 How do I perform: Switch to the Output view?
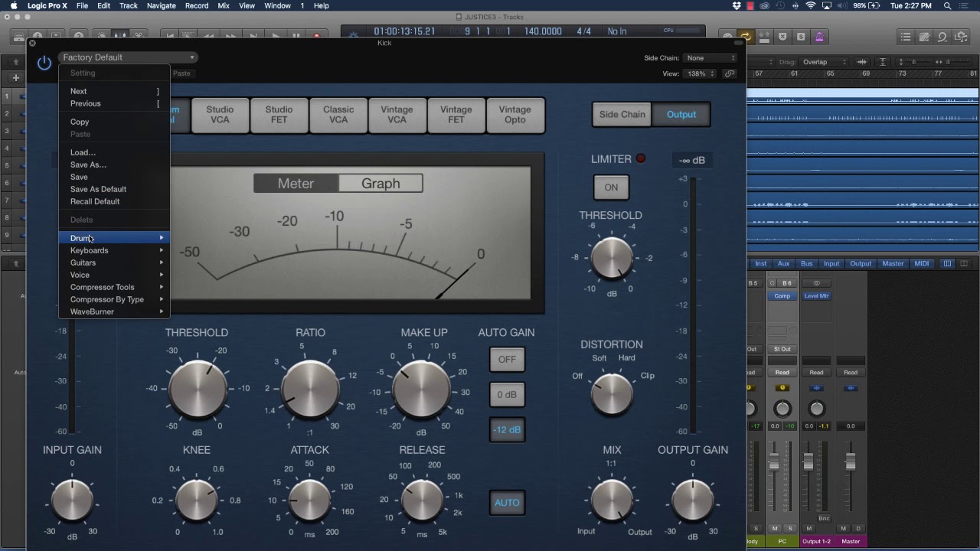(681, 115)
